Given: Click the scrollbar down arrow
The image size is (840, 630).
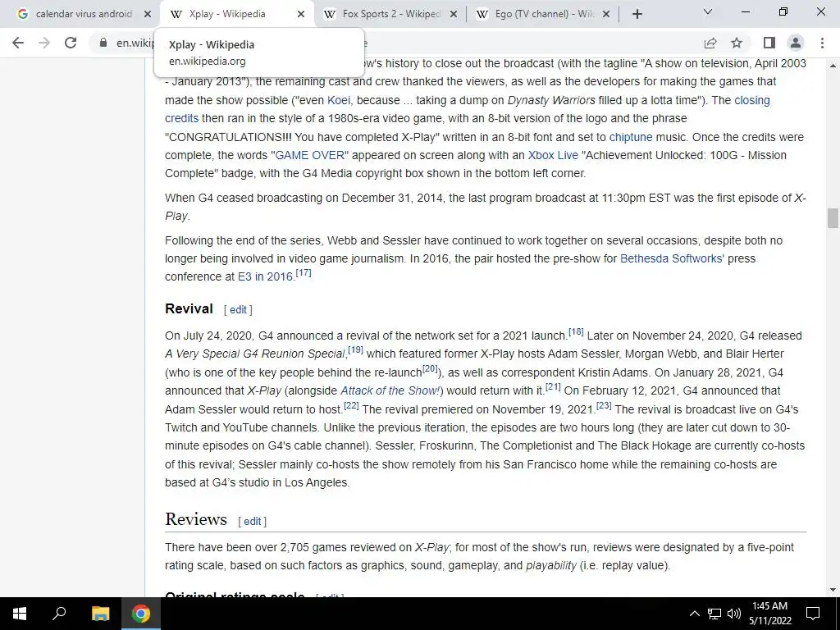Looking at the screenshot, I should pyautogui.click(x=833, y=590).
